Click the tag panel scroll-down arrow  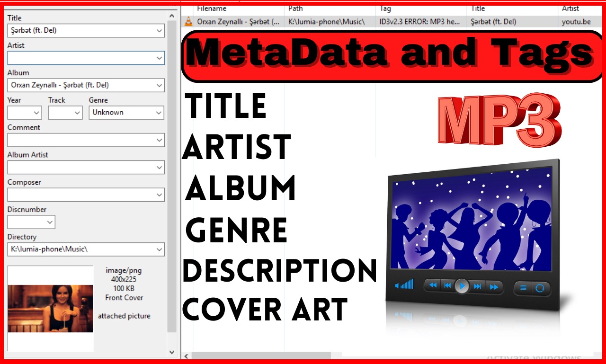pyautogui.click(x=172, y=352)
